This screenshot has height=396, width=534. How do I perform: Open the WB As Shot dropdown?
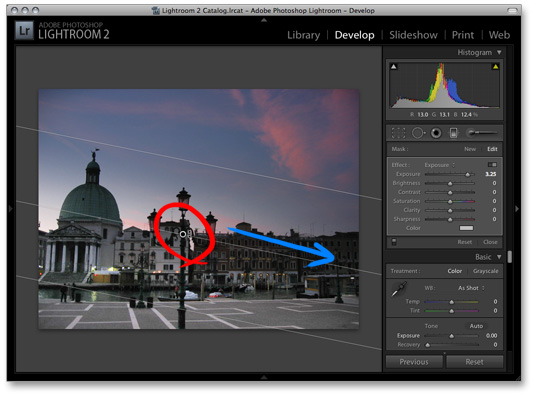[471, 288]
